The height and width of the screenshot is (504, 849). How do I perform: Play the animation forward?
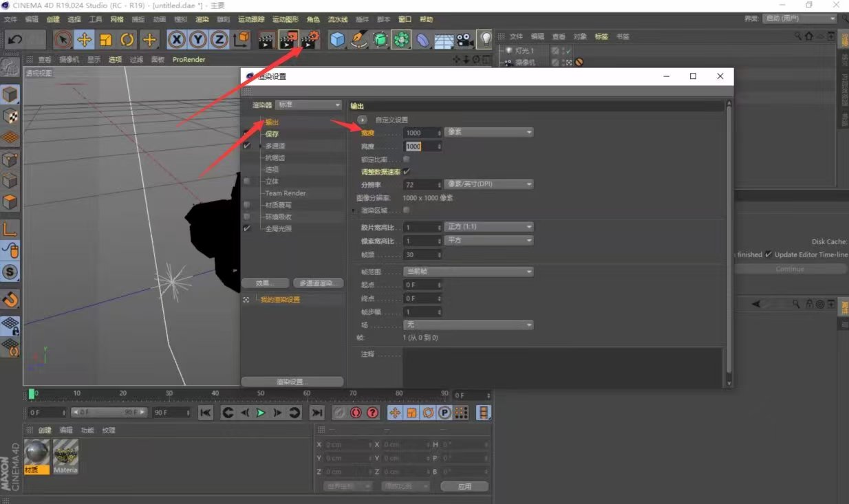tap(261, 413)
